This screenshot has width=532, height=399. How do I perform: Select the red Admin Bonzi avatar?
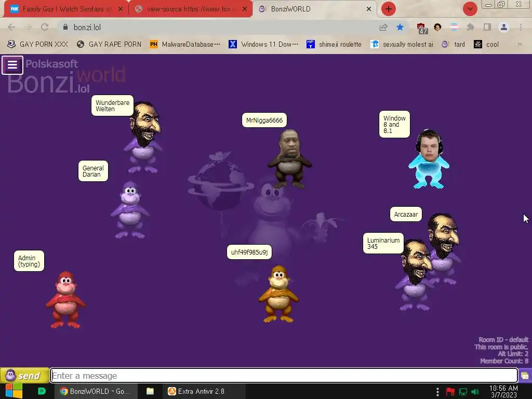point(65,300)
